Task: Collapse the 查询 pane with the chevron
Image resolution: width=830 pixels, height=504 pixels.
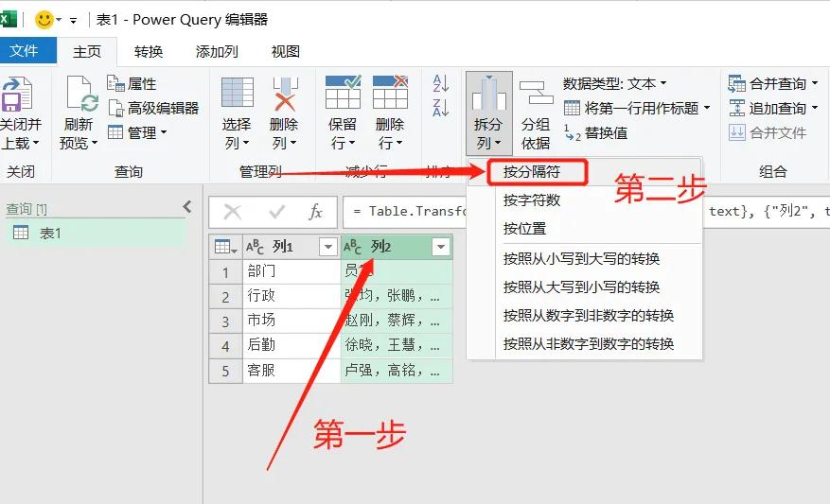Action: 187,207
